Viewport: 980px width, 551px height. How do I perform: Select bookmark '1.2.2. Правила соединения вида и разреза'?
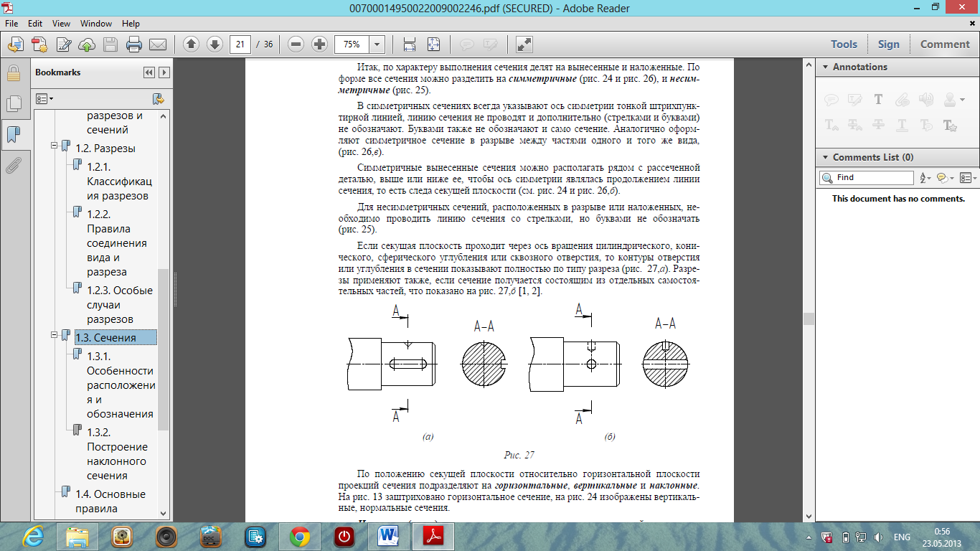118,243
